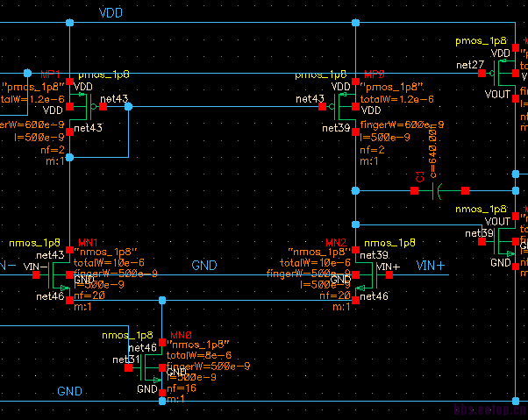Select the C1 capacitor symbol
Screen dimensions: 528x420
439,191
